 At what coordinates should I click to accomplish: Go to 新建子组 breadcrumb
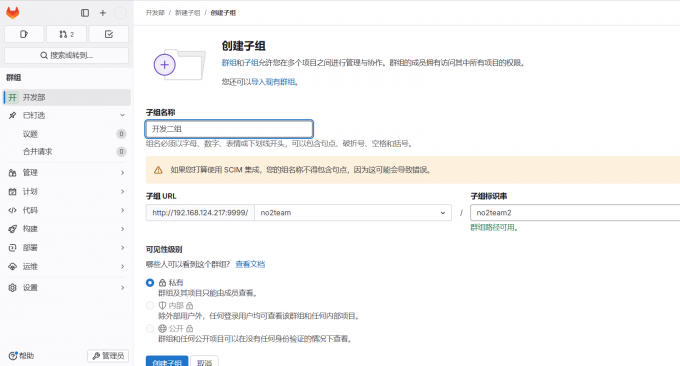187,13
